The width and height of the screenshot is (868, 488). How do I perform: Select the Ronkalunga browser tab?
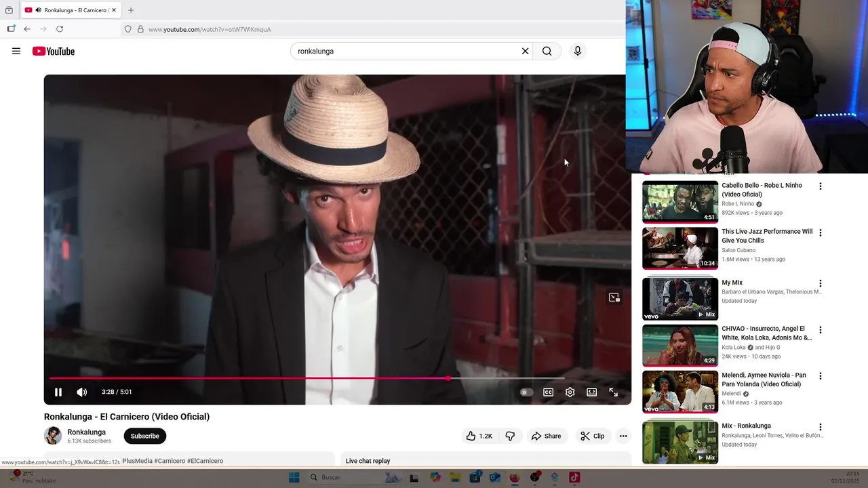click(x=71, y=10)
